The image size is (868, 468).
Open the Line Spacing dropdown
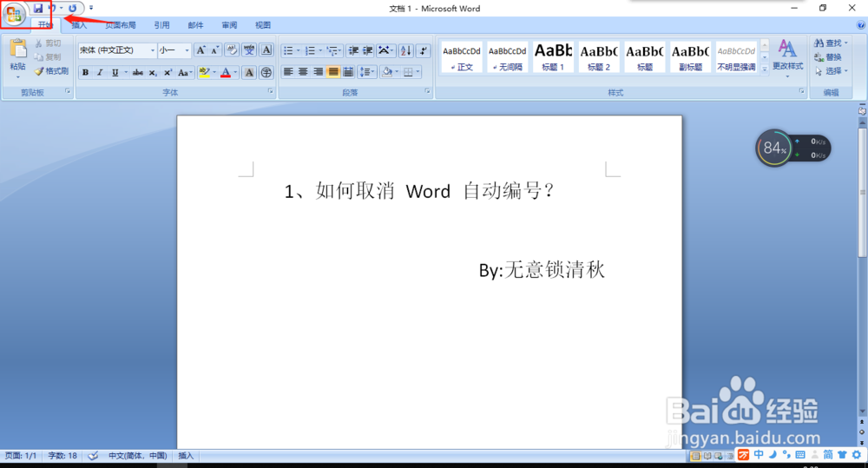[367, 72]
